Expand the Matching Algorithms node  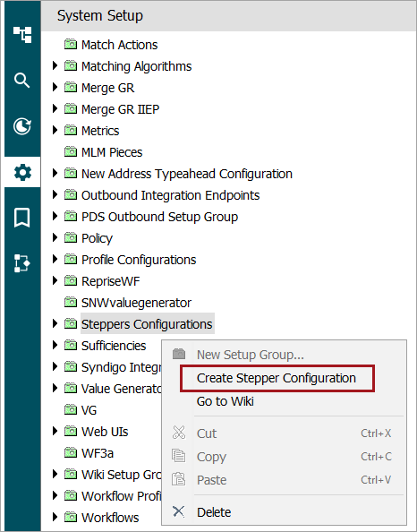click(55, 65)
